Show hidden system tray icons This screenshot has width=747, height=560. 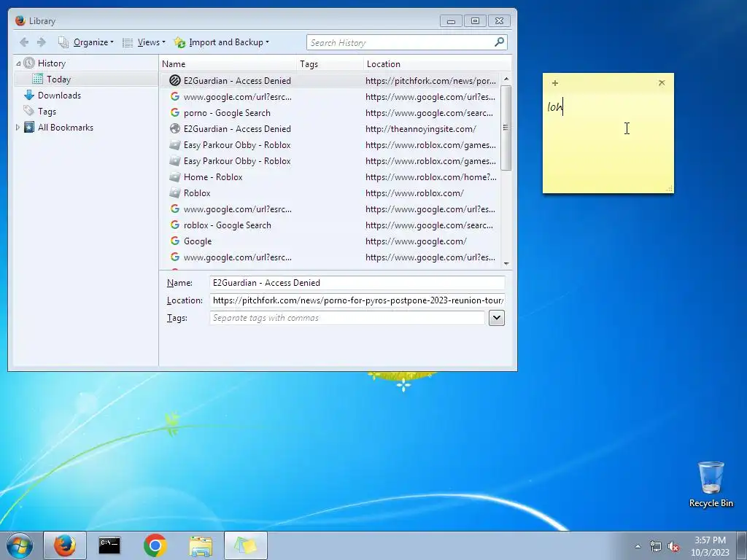(638, 546)
